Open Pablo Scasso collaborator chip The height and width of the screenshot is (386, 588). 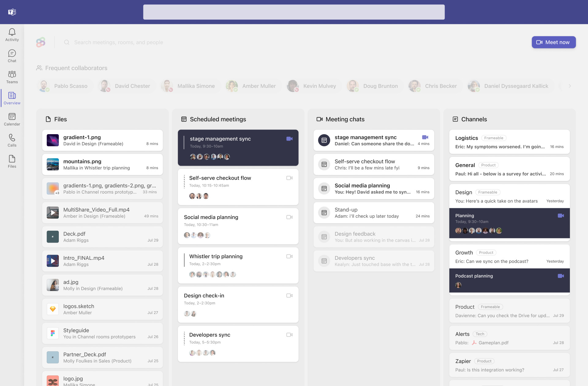[64, 86]
